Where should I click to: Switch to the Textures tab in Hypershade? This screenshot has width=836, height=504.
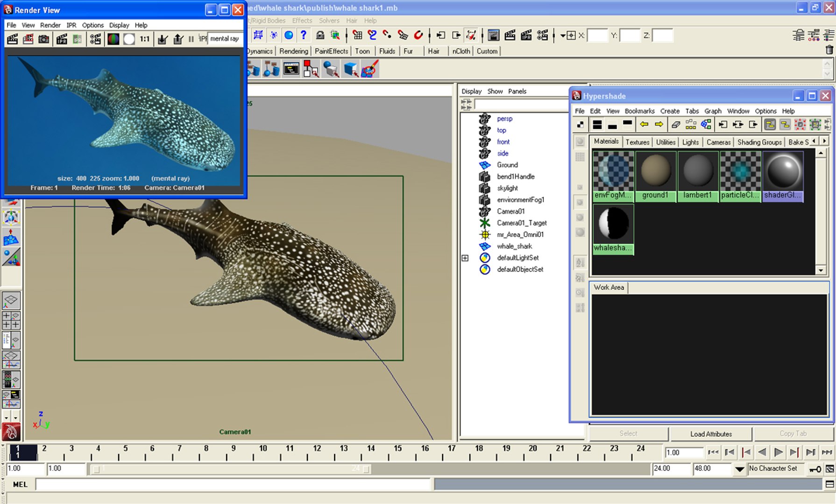(638, 142)
